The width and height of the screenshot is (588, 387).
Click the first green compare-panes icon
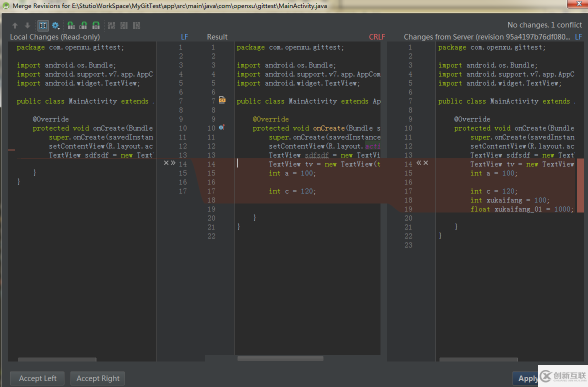tap(71, 25)
